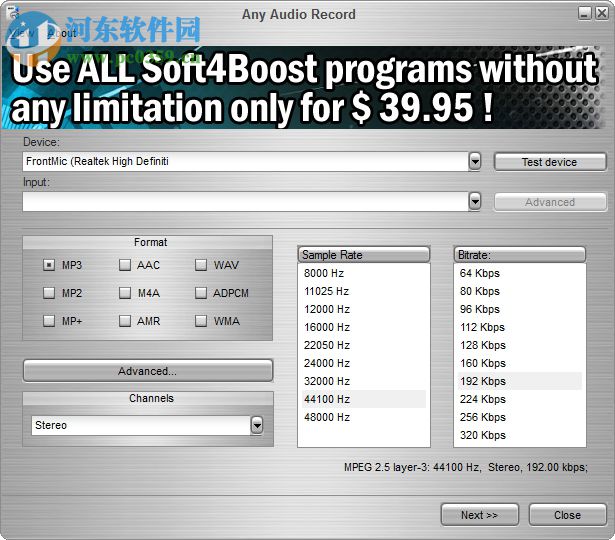Choose 96 Kbps bitrate

click(x=519, y=309)
